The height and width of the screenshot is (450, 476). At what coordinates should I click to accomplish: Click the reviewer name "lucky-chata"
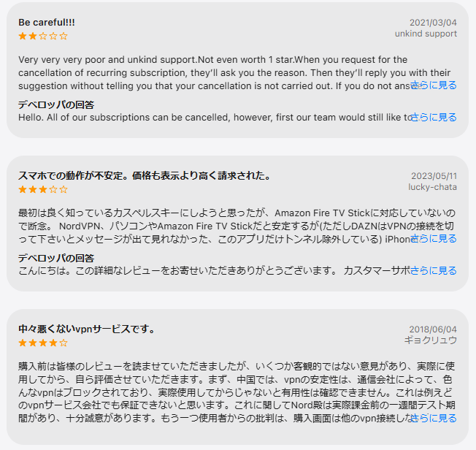[x=433, y=187]
